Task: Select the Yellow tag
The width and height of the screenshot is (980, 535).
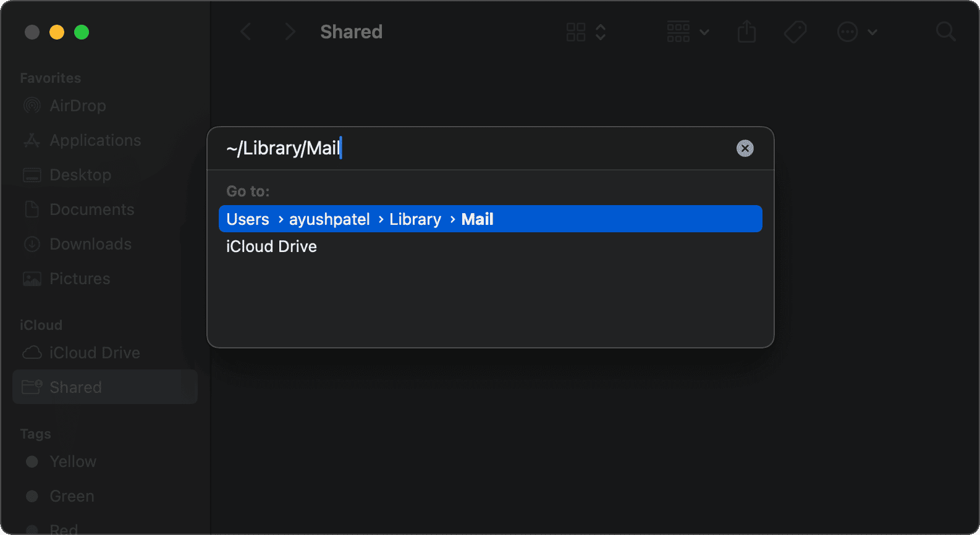Action: coord(73,461)
